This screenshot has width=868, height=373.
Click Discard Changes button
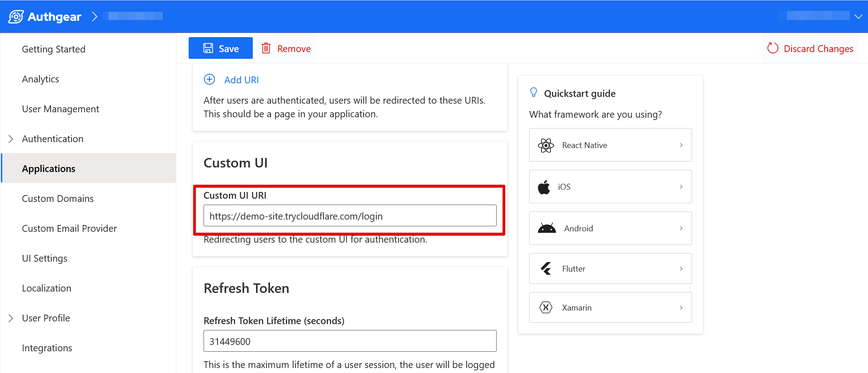pos(810,48)
